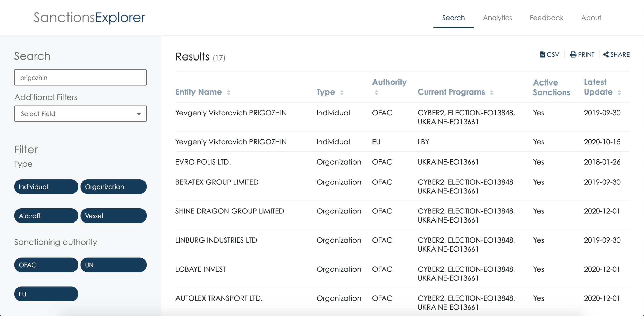Click the Entity Name column header
This screenshot has height=316, width=644.
(x=198, y=92)
